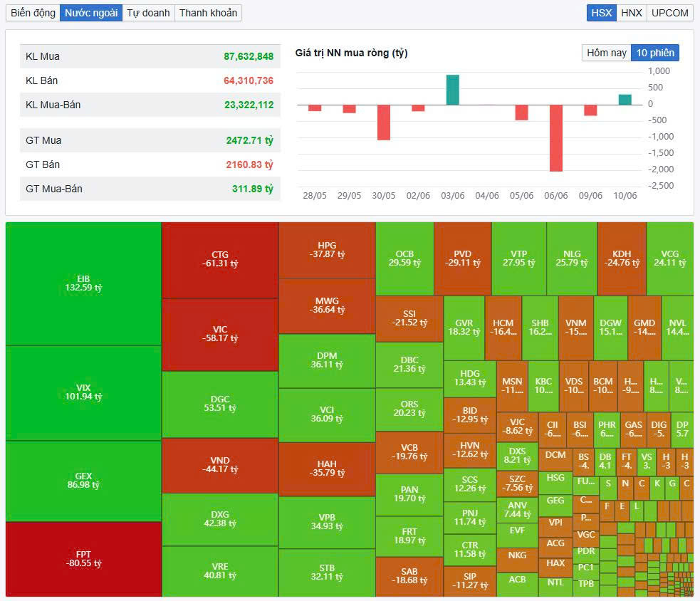Open the HAH -35.79 tỷ tile
This screenshot has height=601, width=700.
tap(328, 469)
